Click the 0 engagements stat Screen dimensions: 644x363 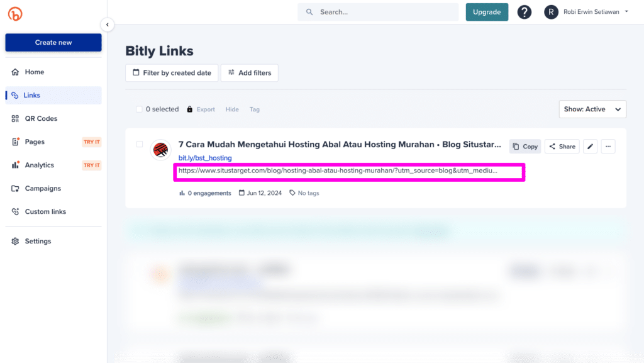coord(205,193)
